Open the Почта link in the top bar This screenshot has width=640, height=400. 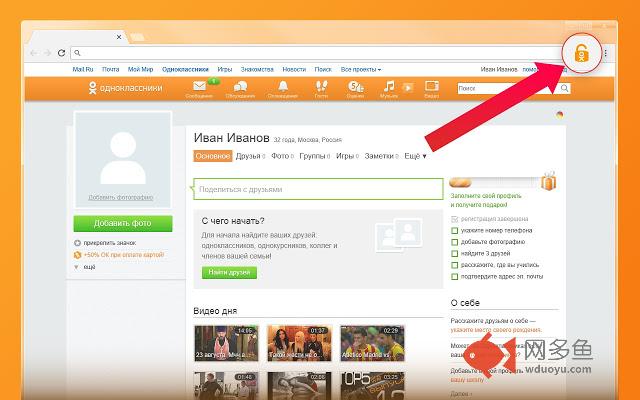(111, 69)
